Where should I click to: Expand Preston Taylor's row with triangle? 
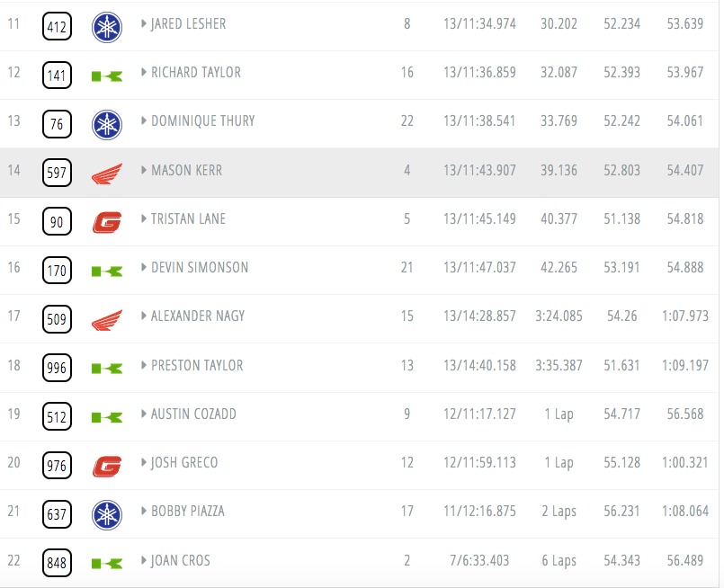[x=144, y=365]
